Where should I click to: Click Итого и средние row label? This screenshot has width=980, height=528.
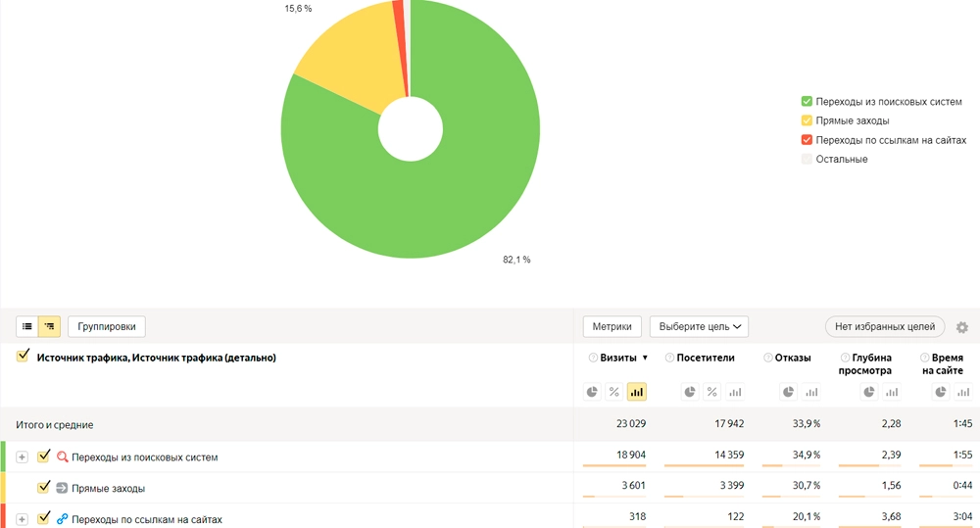pyautogui.click(x=54, y=425)
